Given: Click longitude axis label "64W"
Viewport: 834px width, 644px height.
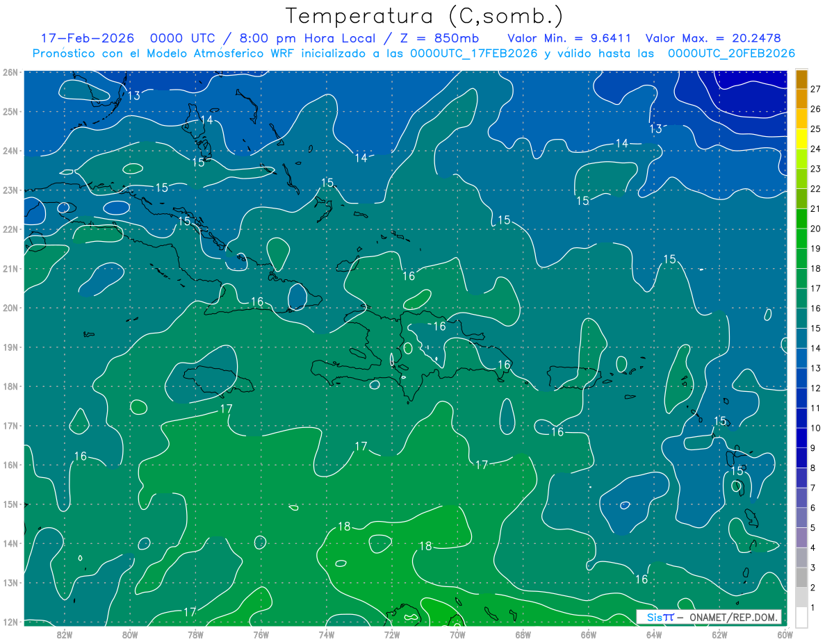Looking at the screenshot, I should pyautogui.click(x=653, y=634).
